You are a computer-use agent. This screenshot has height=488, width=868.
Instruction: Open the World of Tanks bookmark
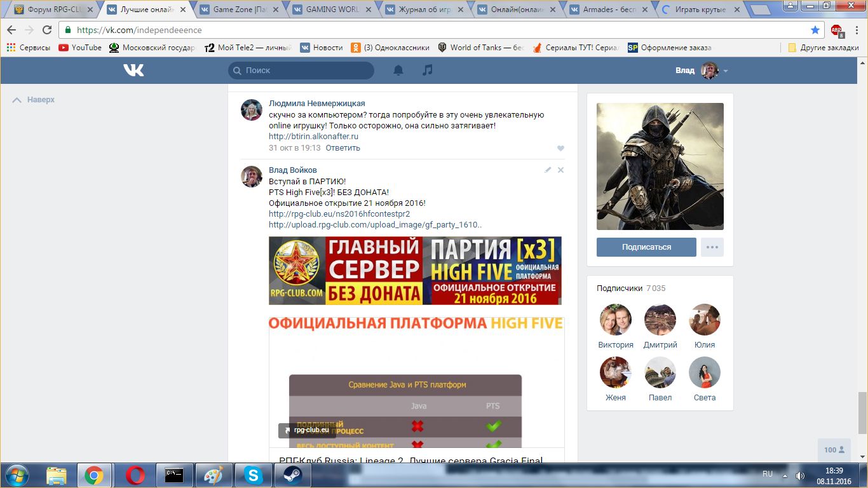point(480,48)
